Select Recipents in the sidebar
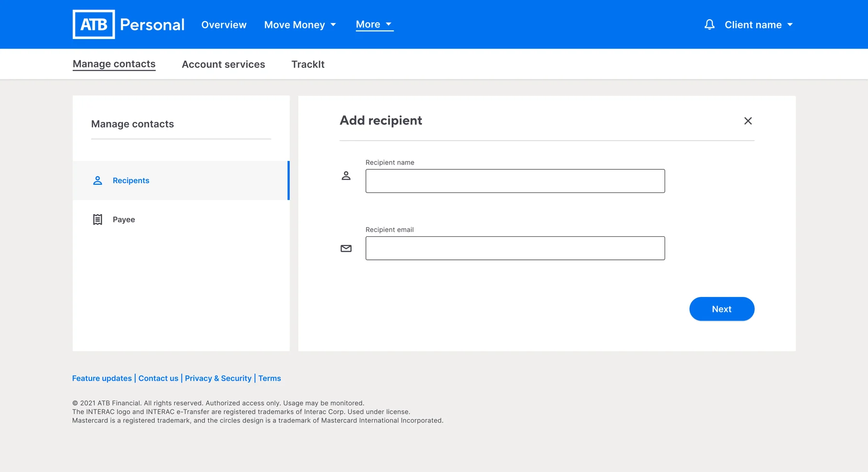The width and height of the screenshot is (868, 472). tap(181, 180)
